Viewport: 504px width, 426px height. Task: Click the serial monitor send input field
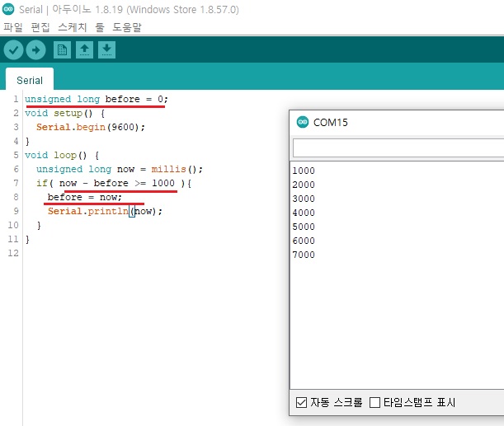398,148
